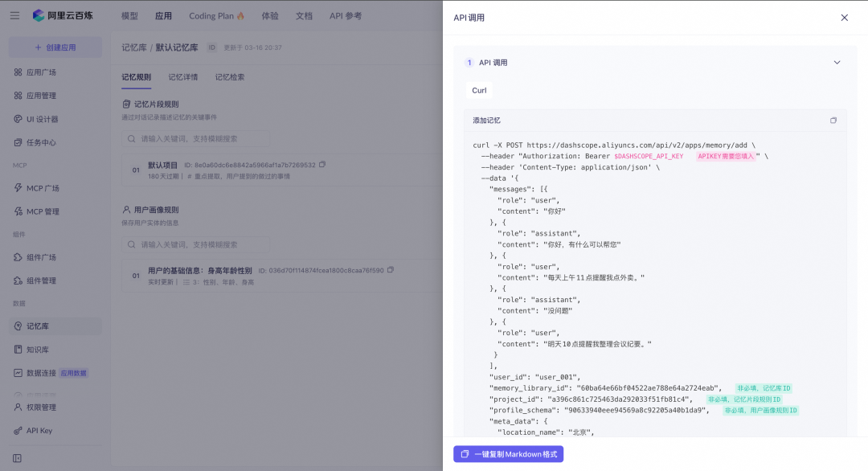868x471 pixels.
Task: Go to 知识库 in the sidebar
Action: click(x=38, y=350)
